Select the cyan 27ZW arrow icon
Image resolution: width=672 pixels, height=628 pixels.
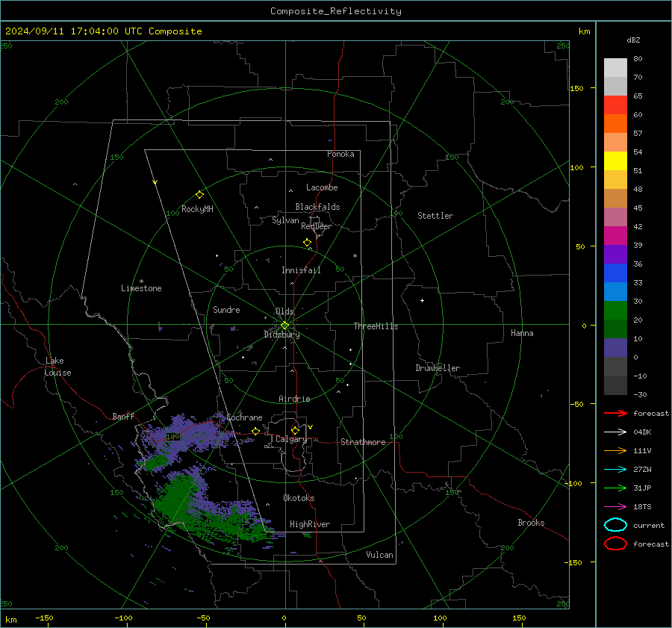(615, 470)
